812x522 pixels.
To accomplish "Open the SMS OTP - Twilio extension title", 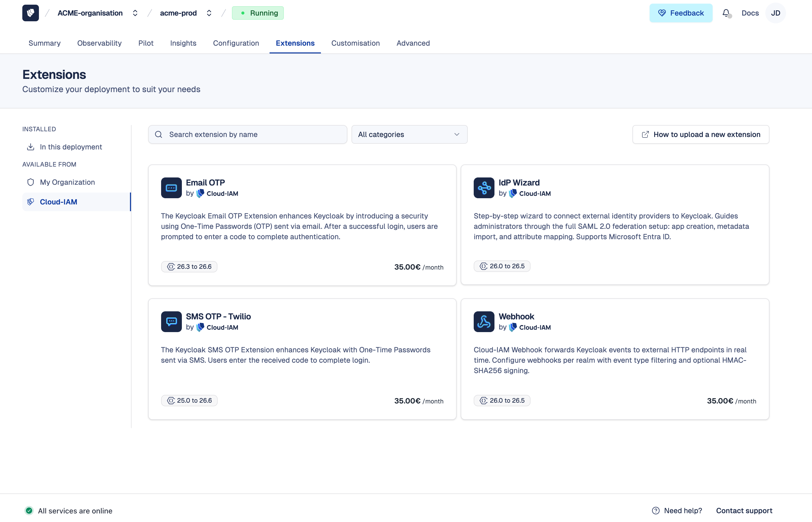I will (218, 316).
